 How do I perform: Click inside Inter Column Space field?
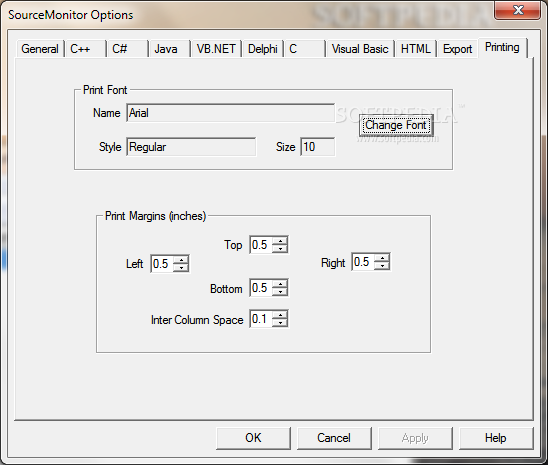point(261,319)
